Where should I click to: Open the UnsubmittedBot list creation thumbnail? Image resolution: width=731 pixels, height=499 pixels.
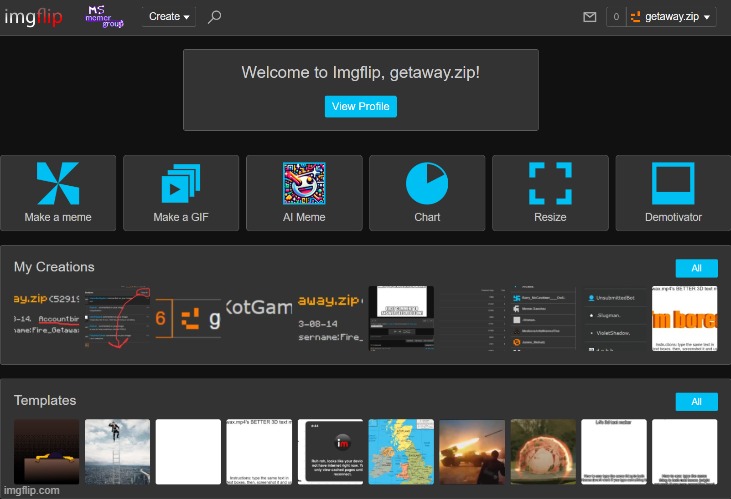[614, 319]
